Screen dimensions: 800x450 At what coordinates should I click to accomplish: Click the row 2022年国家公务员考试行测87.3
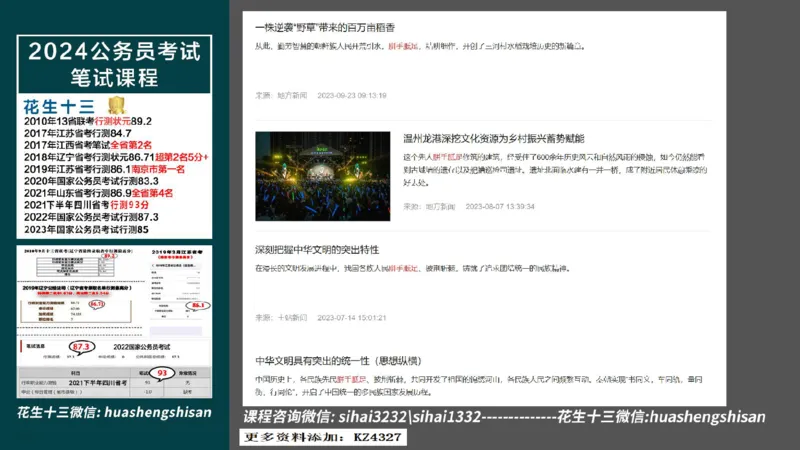pos(91,217)
